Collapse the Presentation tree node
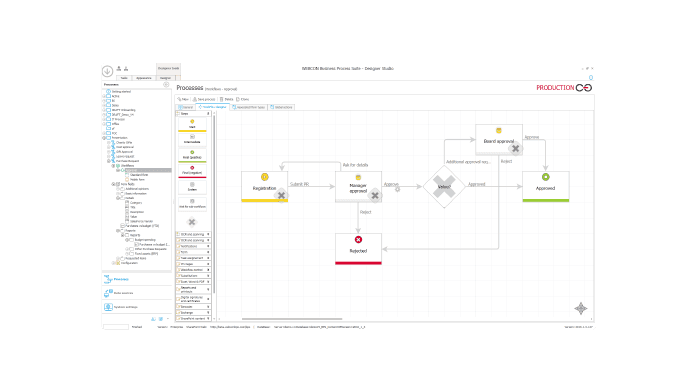Viewport: 689px width, 386px height. (104, 138)
